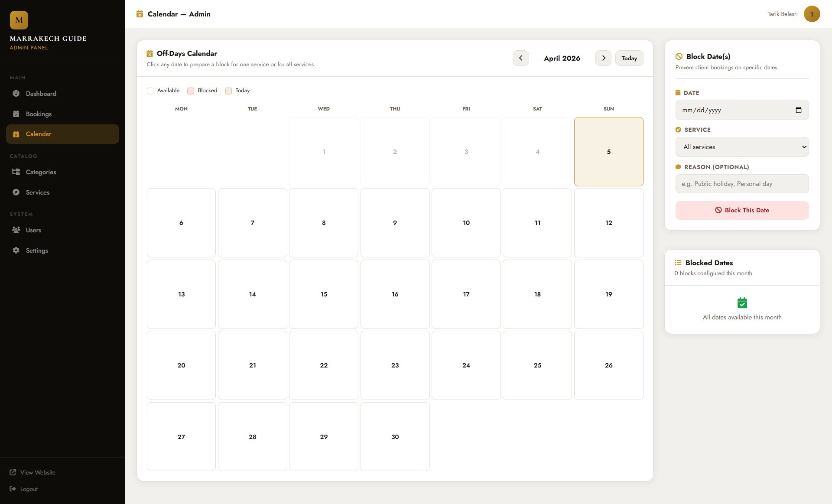Open the Calendar section in sidebar
The width and height of the screenshot is (832, 504).
tap(38, 134)
